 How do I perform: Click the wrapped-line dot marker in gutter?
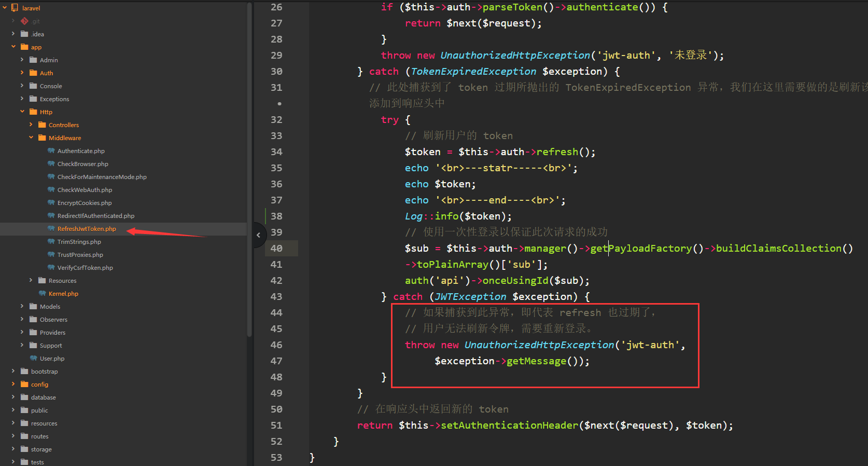coord(279,104)
